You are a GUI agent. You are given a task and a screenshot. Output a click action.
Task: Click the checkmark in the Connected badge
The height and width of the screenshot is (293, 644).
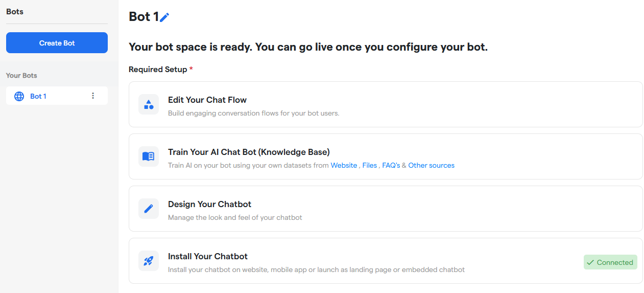pos(590,262)
